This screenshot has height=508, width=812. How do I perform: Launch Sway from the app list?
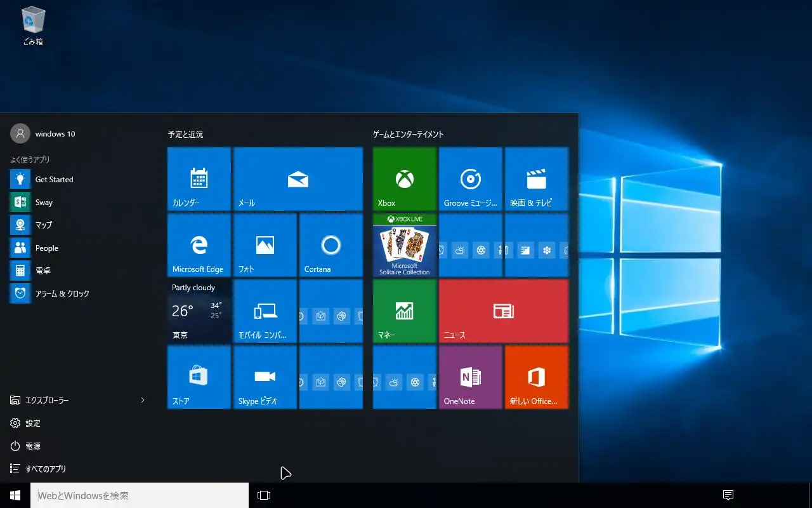click(79, 203)
